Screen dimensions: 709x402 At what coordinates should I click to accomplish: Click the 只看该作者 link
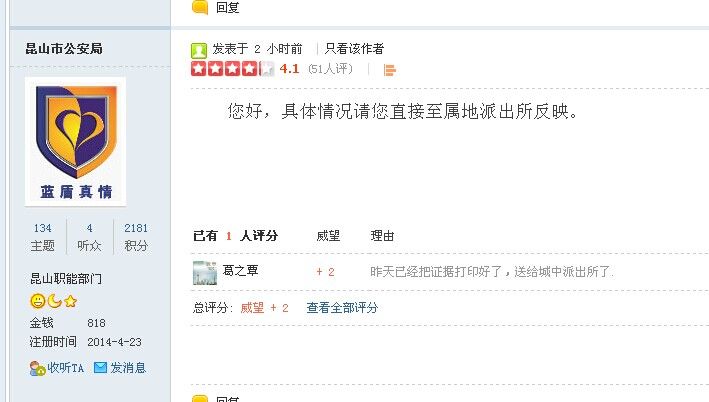pyautogui.click(x=354, y=48)
